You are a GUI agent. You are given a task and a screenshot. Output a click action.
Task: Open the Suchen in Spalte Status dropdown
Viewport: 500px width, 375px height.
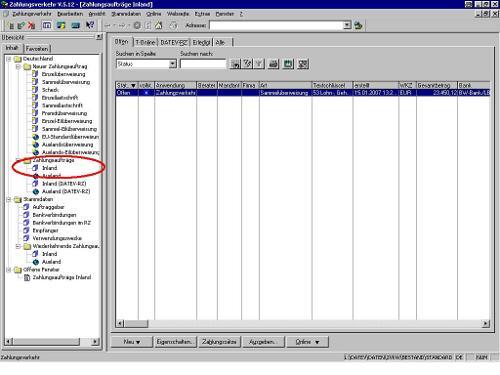(x=172, y=64)
